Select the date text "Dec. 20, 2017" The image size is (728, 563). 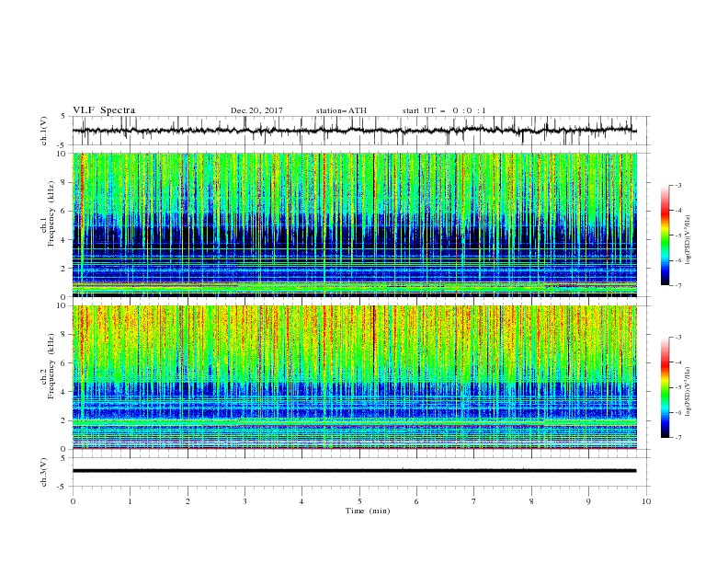pos(256,110)
